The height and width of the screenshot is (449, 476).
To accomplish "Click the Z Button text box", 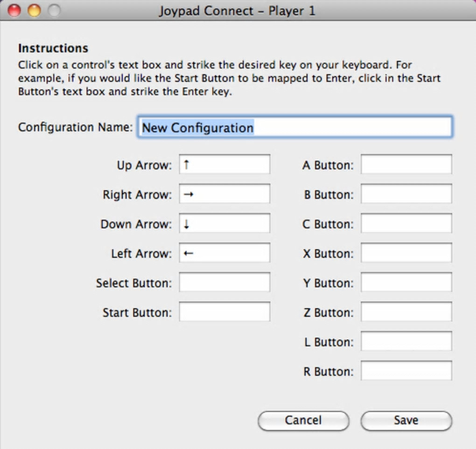I will (x=406, y=312).
